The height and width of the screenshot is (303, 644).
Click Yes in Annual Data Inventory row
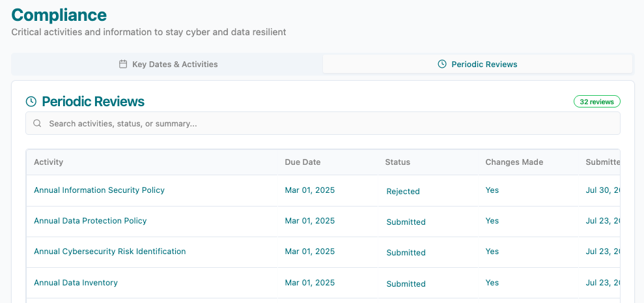tap(492, 283)
